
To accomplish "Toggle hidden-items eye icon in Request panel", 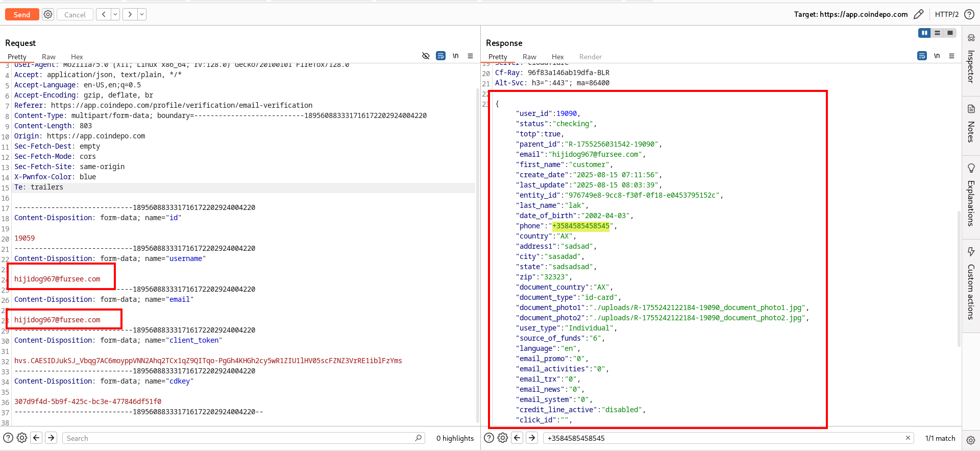I will [426, 56].
